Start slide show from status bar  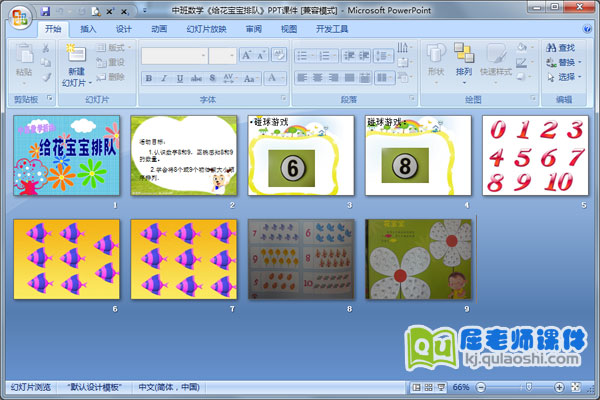[441, 387]
